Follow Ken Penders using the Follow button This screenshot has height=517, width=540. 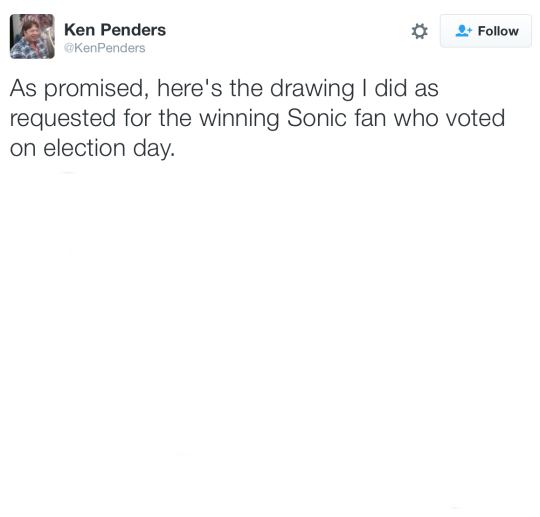click(x=486, y=31)
